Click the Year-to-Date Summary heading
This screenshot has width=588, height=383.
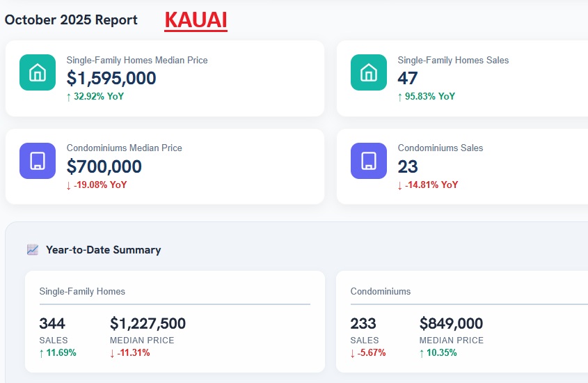click(103, 249)
